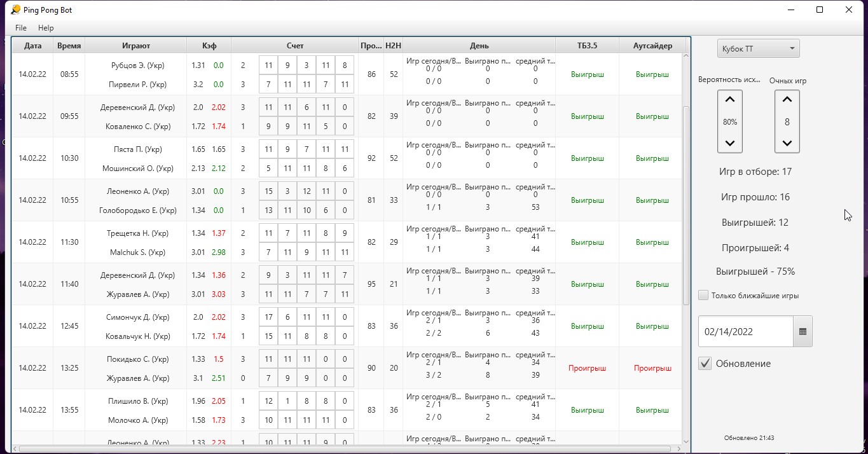
Task: Open the File menu
Action: [x=21, y=28]
